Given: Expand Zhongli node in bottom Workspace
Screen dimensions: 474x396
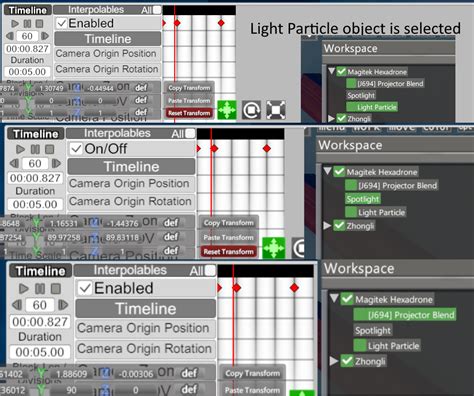Looking at the screenshot, I should 334,361.
